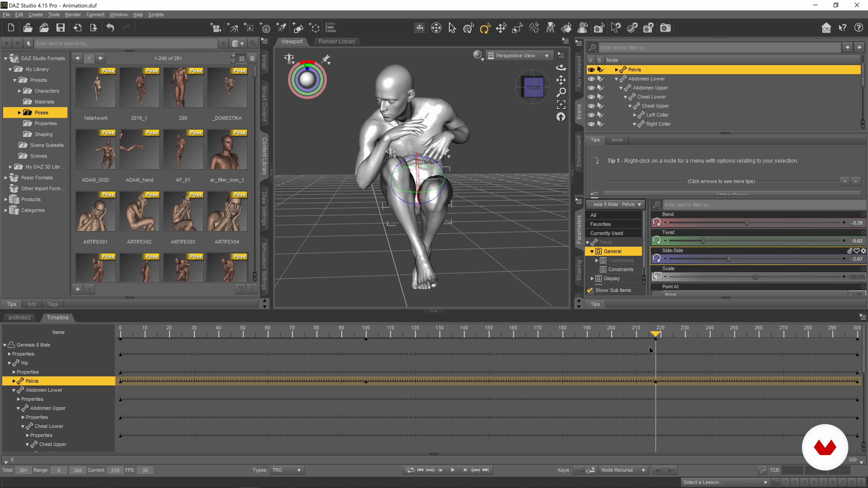Play the timeline animation

point(453,470)
